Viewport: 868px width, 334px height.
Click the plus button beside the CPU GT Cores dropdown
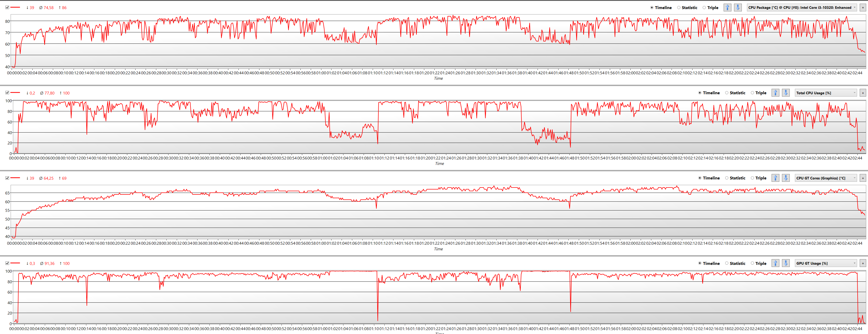[x=863, y=178]
